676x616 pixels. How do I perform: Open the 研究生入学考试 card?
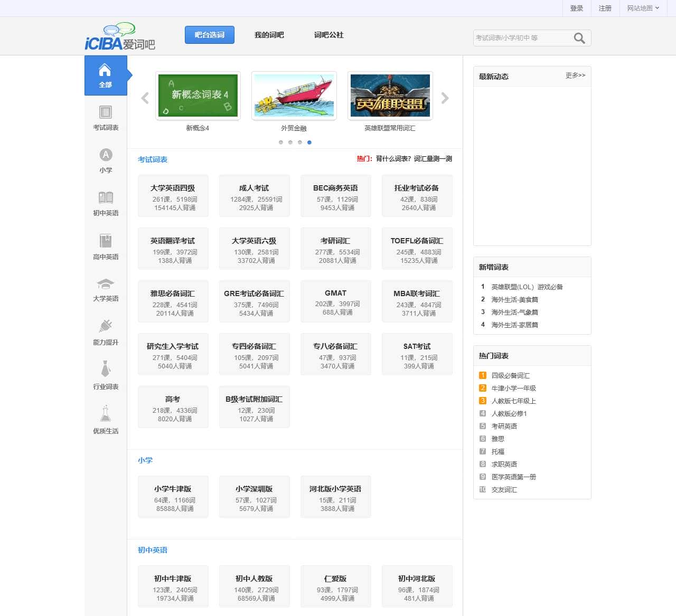click(173, 354)
